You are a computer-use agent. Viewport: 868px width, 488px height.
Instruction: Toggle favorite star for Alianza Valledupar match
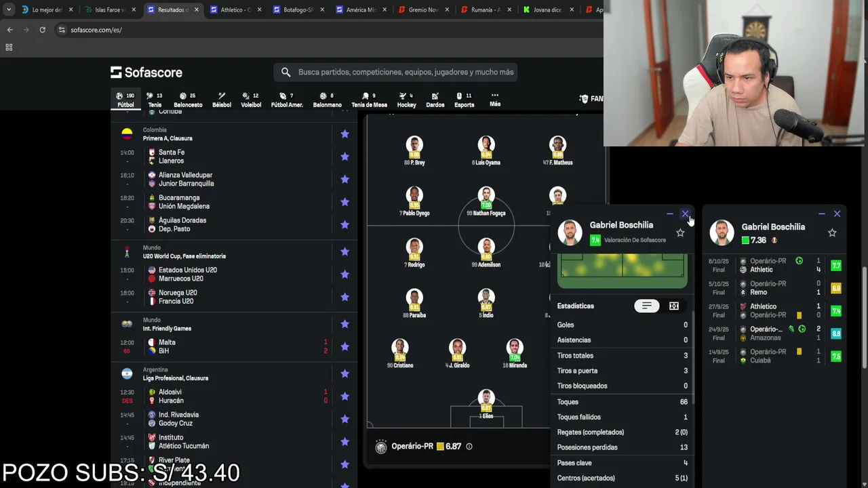coord(344,179)
